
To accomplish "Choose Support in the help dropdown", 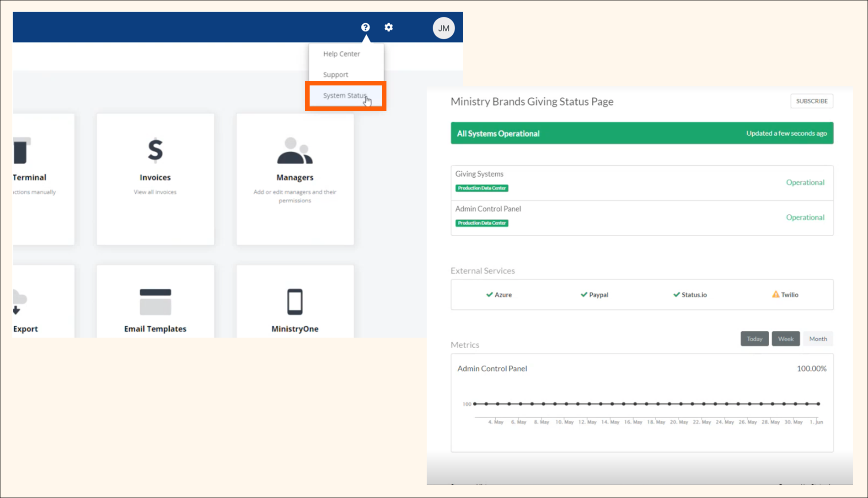I will (335, 74).
